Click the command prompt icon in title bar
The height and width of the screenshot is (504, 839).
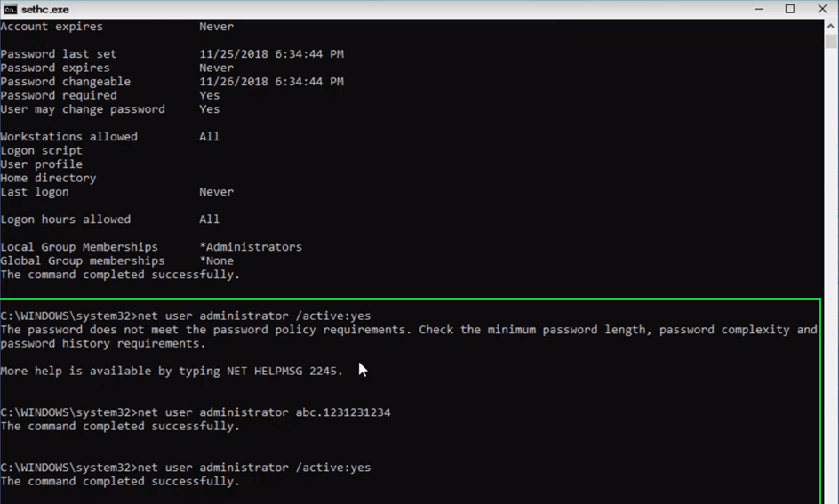tap(11, 9)
